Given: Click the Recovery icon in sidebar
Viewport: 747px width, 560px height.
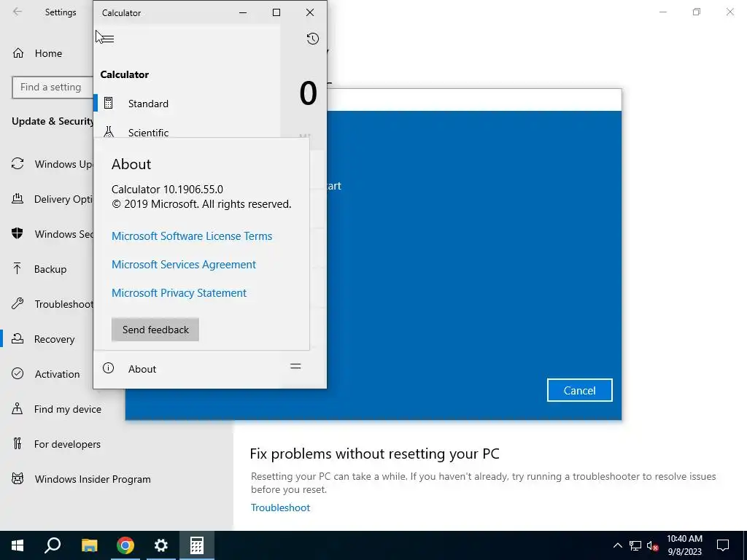Looking at the screenshot, I should coord(18,338).
